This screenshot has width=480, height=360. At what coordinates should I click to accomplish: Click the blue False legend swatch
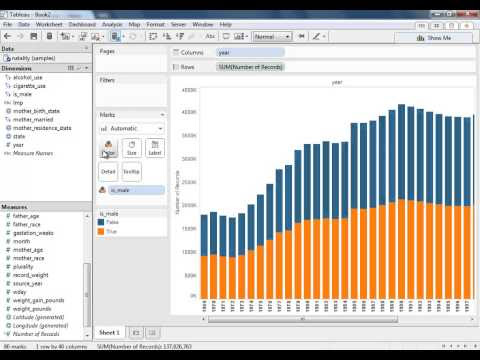point(101,222)
